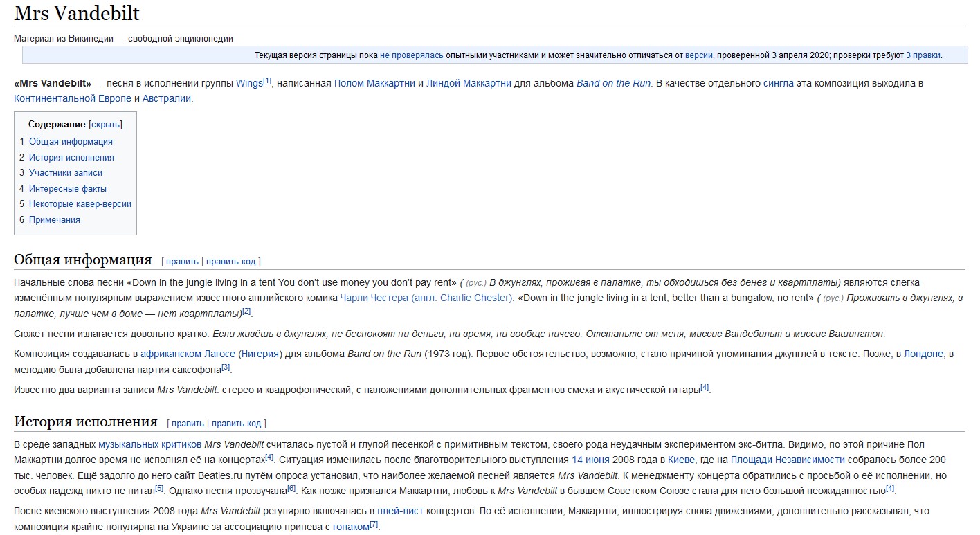
Task: Select «Некоторые кавер-версии» in contents
Action: (x=80, y=203)
